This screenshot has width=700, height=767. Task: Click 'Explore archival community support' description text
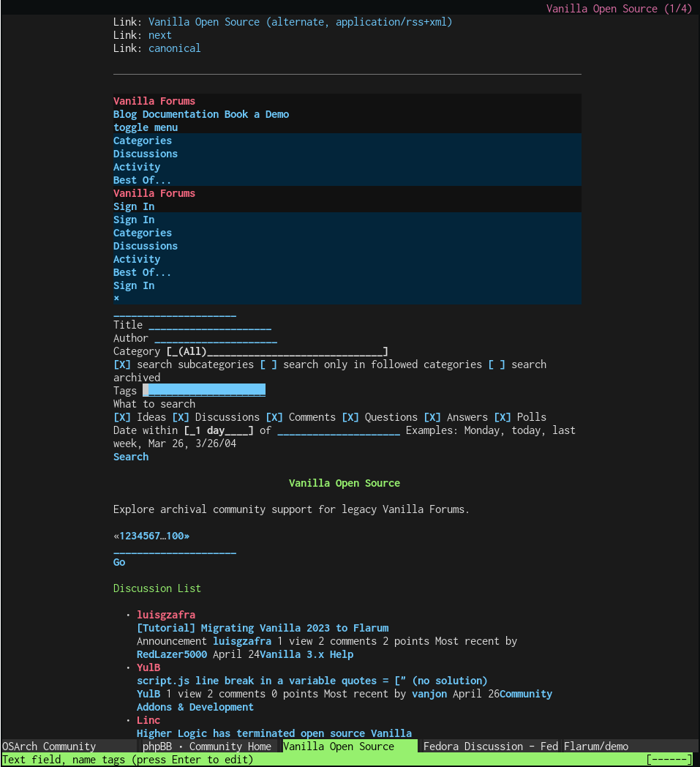291,509
